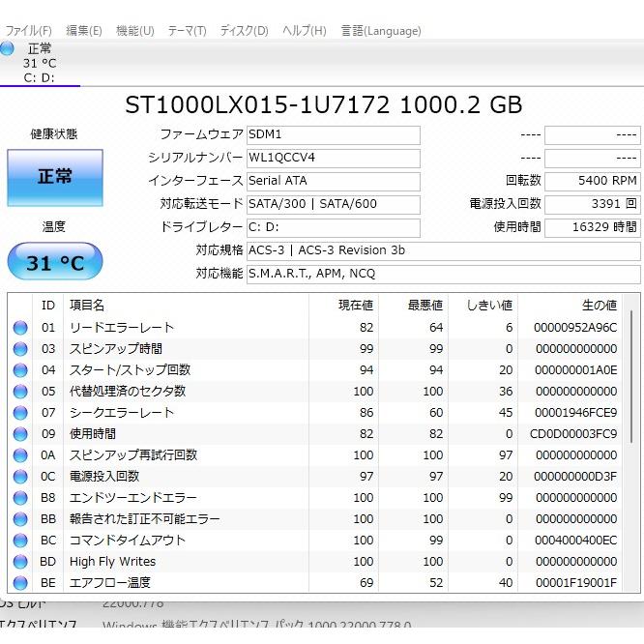Click the status orb for row 03 スピンアップ時間
Screen dimensions: 644x644
point(20,349)
